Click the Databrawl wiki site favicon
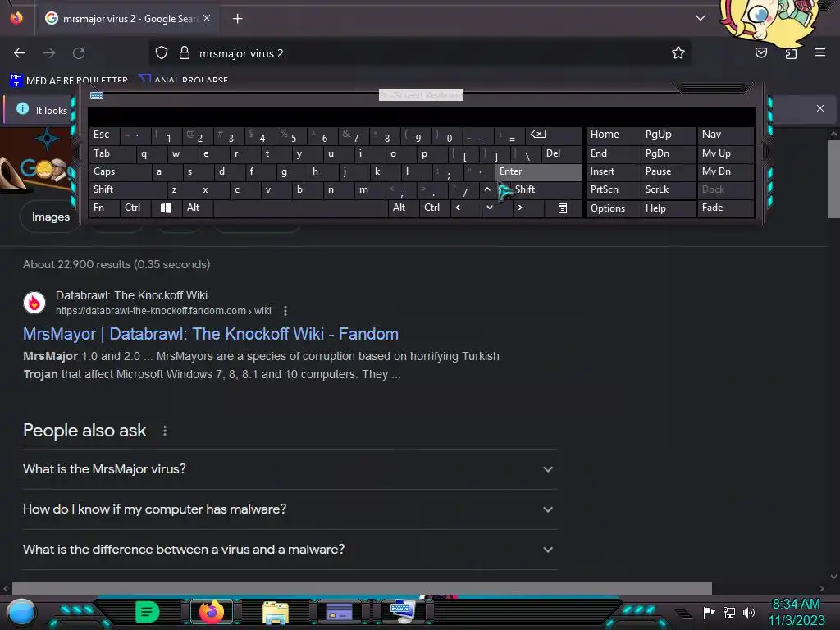Viewport: 840px width, 630px height. click(x=34, y=303)
